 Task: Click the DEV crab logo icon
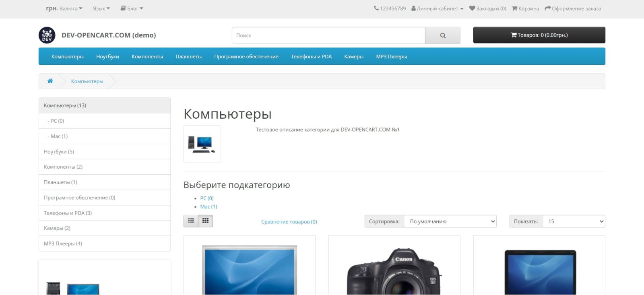pyautogui.click(x=47, y=35)
